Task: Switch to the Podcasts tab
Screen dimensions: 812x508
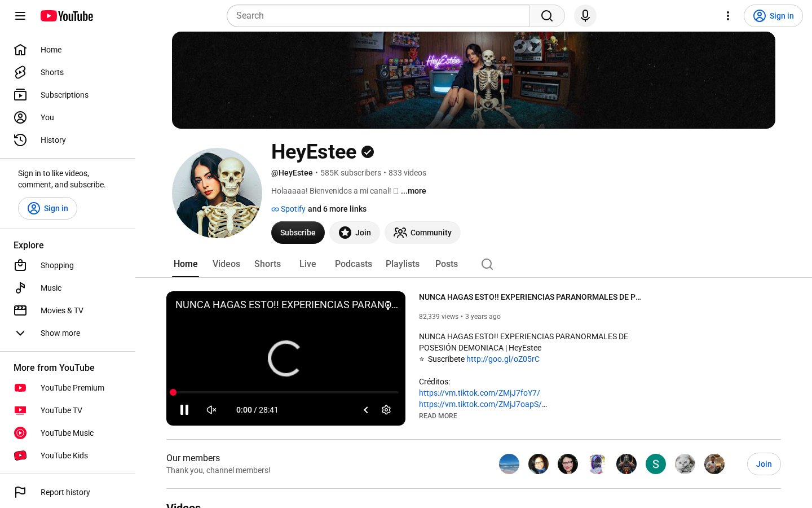Action: [x=354, y=264]
